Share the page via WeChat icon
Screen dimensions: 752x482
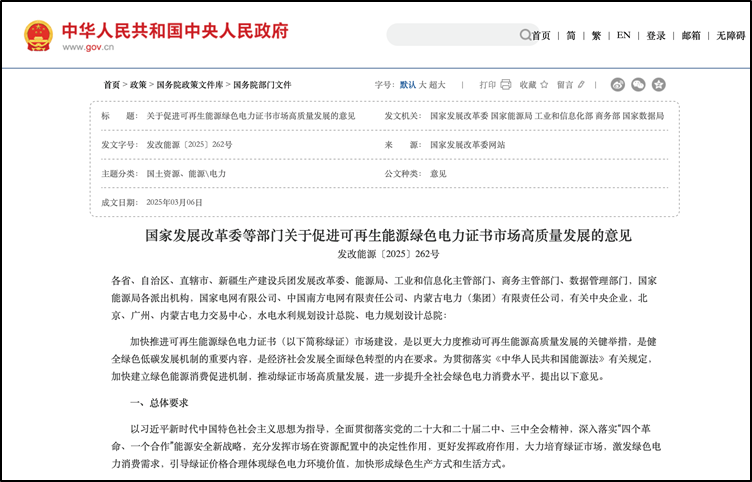tap(638, 85)
